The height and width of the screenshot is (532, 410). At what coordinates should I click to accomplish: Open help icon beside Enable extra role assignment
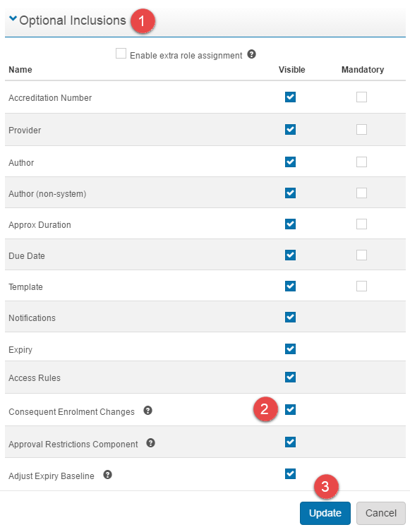[251, 54]
